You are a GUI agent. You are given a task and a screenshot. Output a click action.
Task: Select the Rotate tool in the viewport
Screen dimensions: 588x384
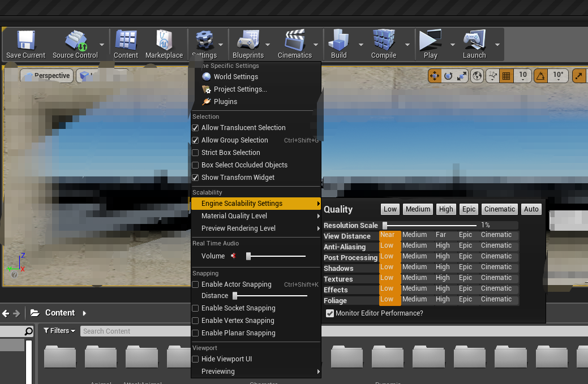447,75
